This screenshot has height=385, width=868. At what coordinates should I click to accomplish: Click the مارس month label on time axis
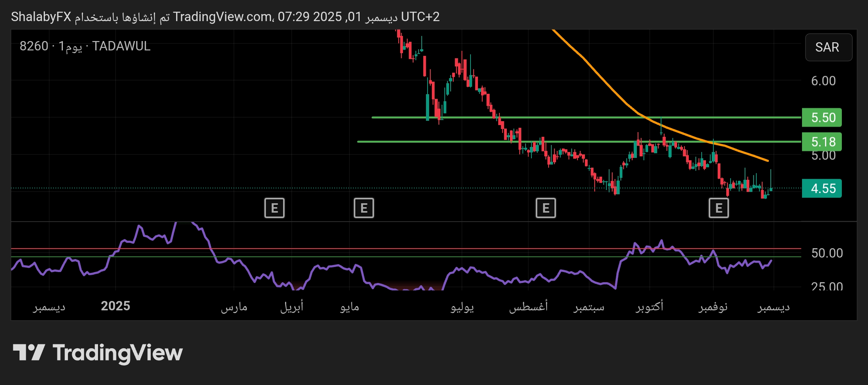click(234, 307)
